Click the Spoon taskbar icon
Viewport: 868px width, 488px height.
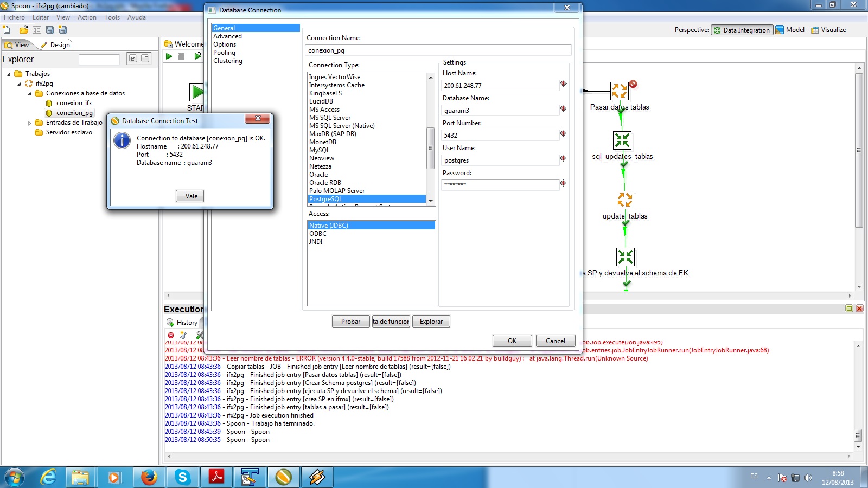click(284, 477)
